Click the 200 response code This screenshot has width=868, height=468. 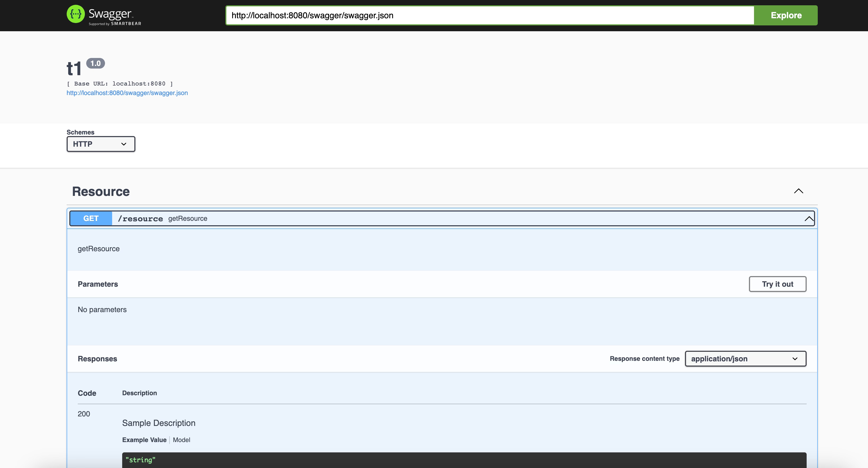click(x=84, y=414)
